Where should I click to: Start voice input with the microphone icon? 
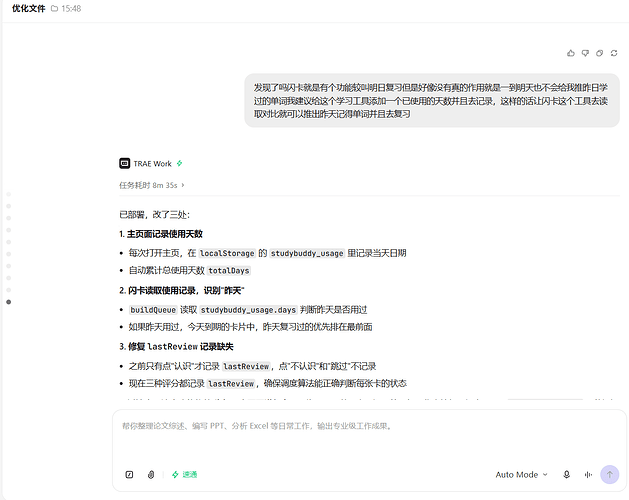[x=566, y=475]
